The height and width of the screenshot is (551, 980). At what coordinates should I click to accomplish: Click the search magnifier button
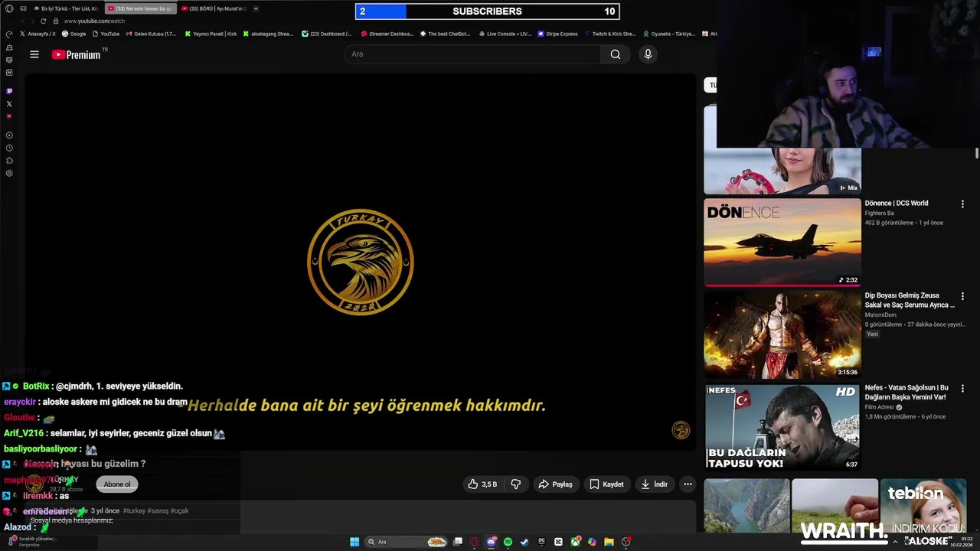tap(616, 54)
